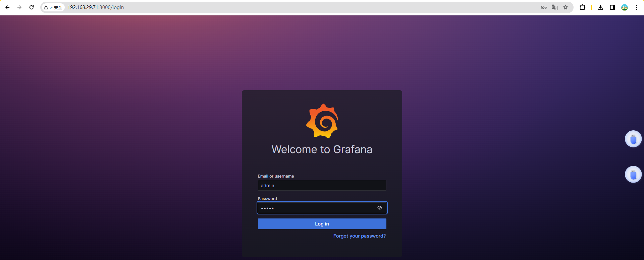Click the Email or username label

[276, 176]
